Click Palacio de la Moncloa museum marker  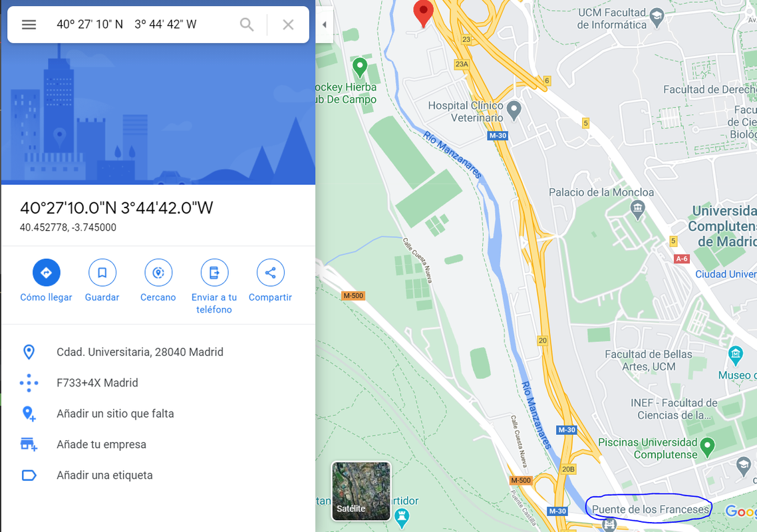point(637,209)
